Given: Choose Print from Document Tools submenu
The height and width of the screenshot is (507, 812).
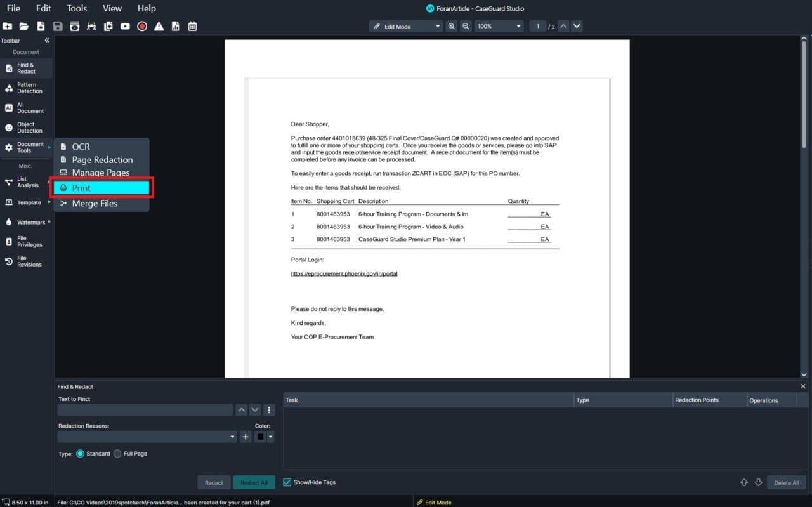Looking at the screenshot, I should point(102,188).
